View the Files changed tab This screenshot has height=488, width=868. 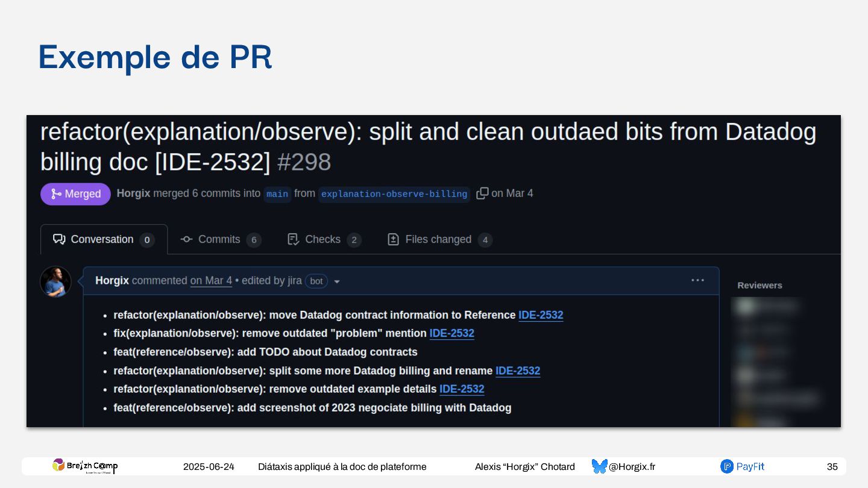(x=439, y=240)
